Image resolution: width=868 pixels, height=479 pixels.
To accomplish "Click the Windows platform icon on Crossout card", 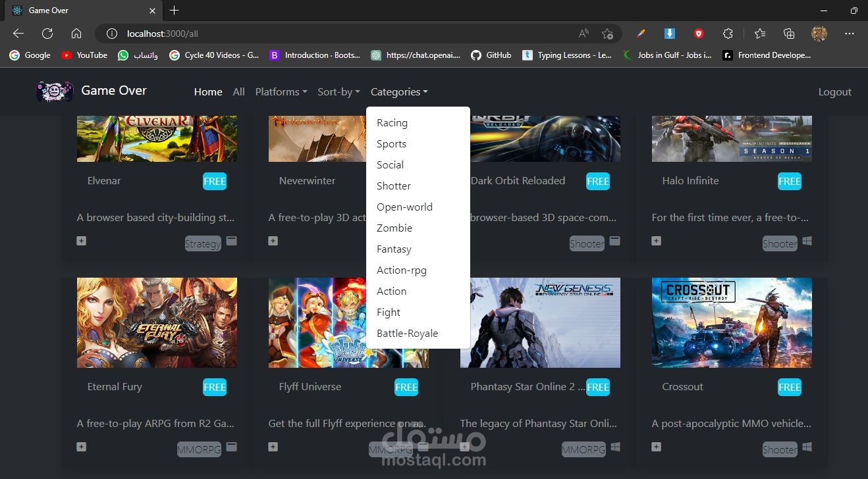I will pos(807,447).
